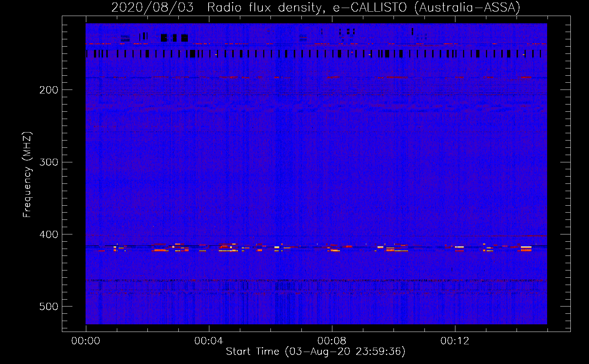Click the 00:04 time tick label

tap(209, 341)
